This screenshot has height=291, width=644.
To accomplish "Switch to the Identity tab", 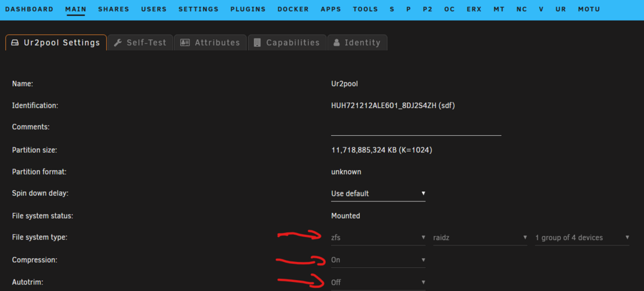I will pyautogui.click(x=357, y=42).
